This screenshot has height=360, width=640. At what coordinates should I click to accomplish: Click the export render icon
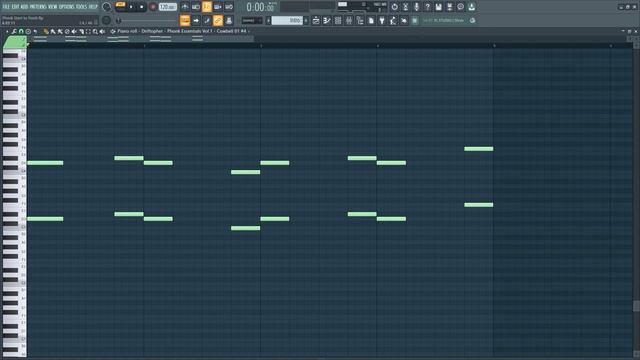click(x=449, y=7)
